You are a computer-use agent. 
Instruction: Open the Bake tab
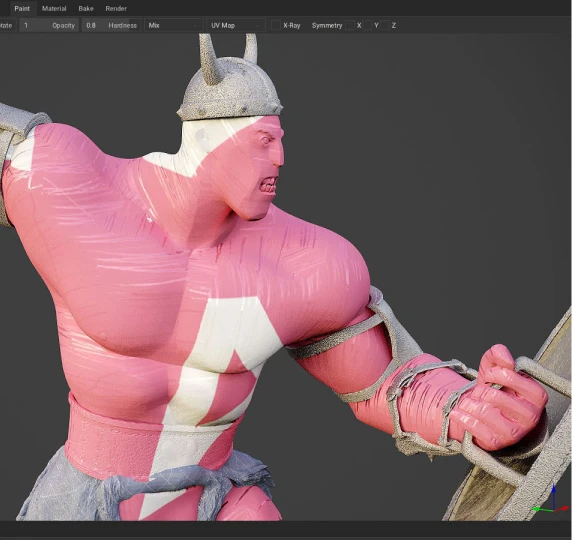click(86, 8)
